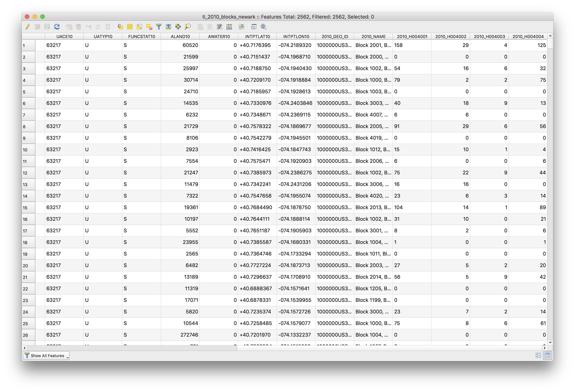Viewport: 575px width, 392px height.
Task: Toggle editing mode with the pencil icon
Action: click(28, 27)
